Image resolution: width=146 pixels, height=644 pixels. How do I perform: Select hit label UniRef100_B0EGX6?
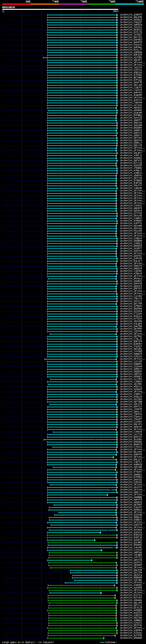pyautogui.click(x=131, y=535)
